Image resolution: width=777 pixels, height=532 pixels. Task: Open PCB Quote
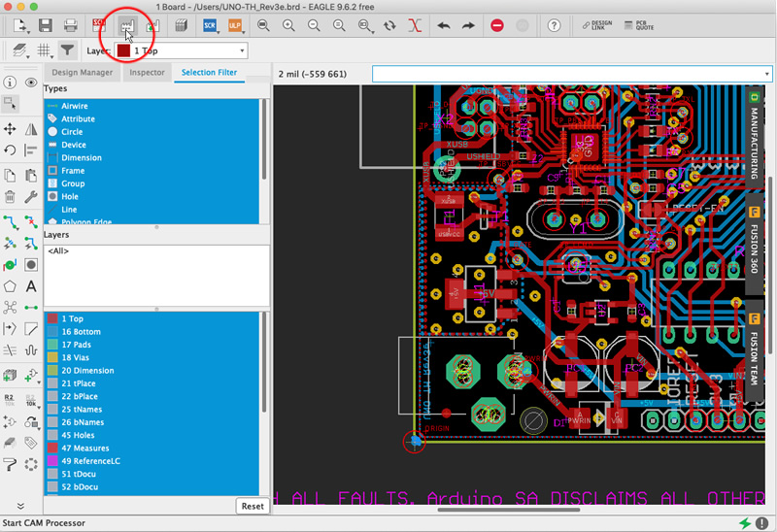tap(639, 25)
